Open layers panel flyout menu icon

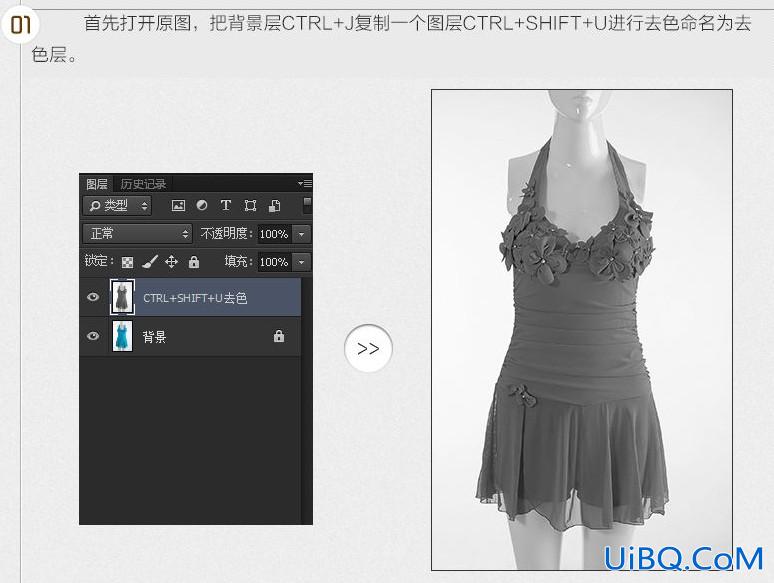click(305, 184)
